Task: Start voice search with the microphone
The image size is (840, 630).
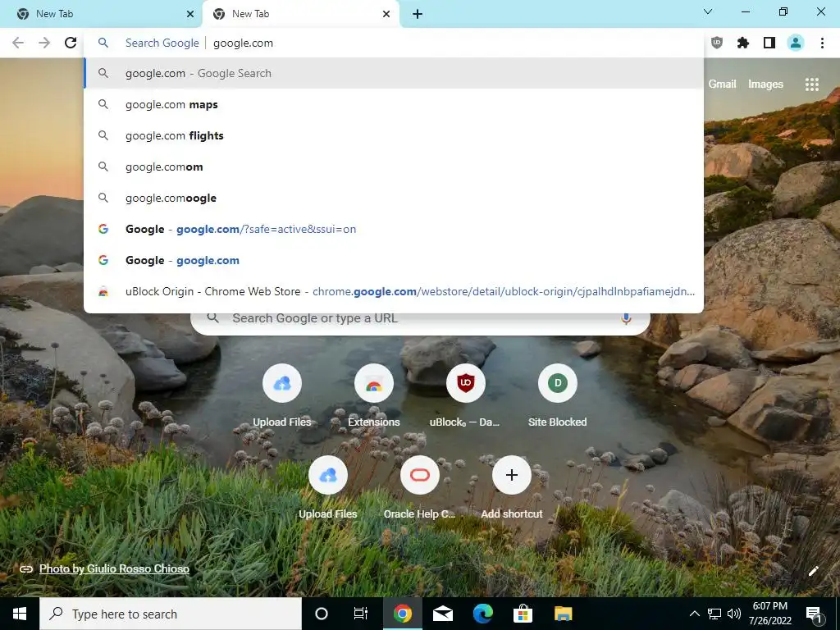Action: pyautogui.click(x=626, y=318)
